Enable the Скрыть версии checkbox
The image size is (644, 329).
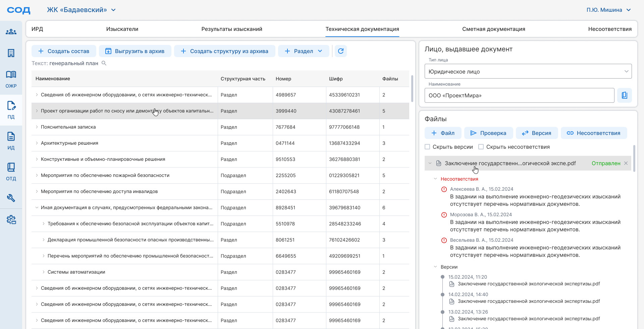click(427, 147)
